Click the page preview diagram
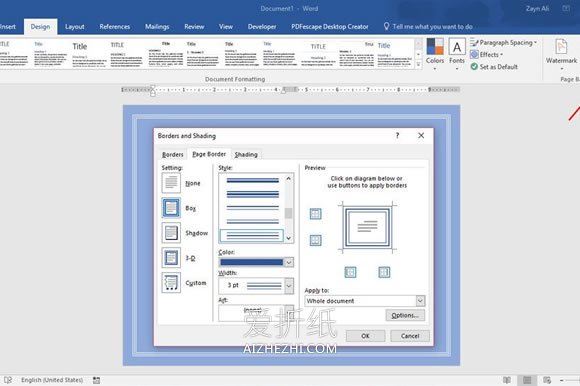580x386 pixels. [x=367, y=227]
